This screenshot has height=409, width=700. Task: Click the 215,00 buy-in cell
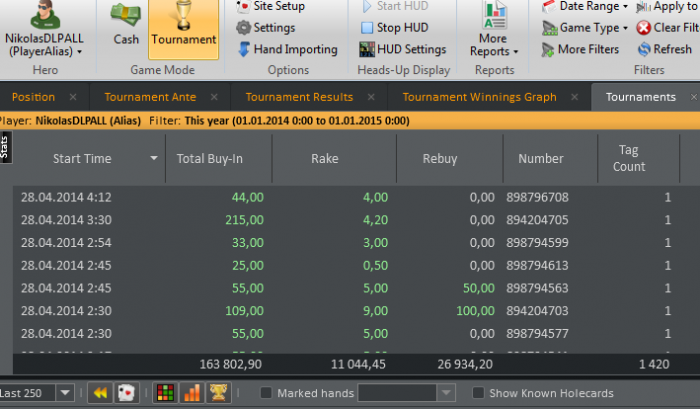(x=244, y=220)
